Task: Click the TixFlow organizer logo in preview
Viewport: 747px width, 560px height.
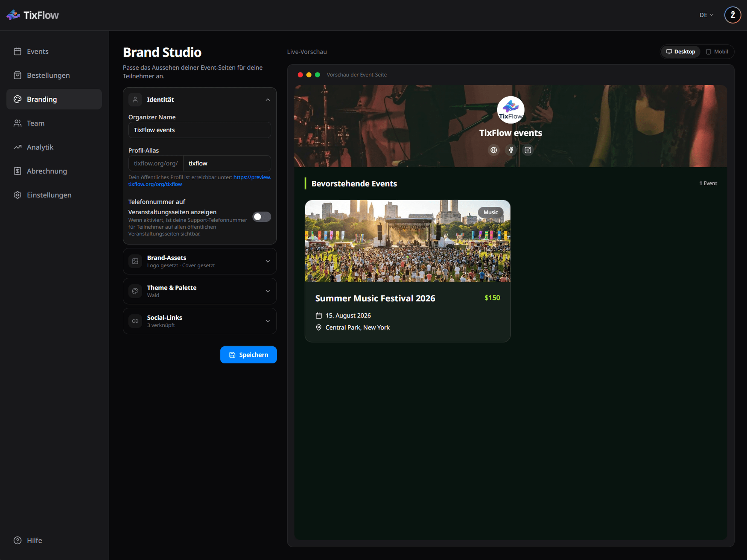Action: pos(510,110)
